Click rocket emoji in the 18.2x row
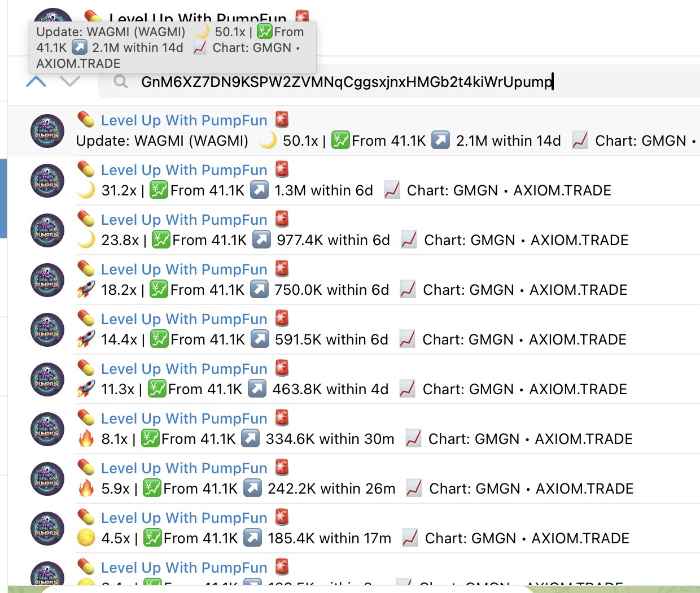The image size is (700, 593). click(86, 290)
